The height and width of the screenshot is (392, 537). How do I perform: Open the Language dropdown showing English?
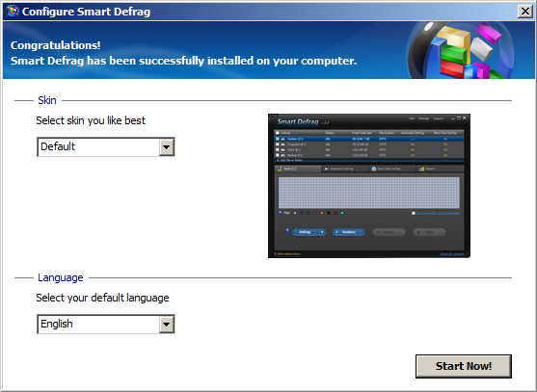(106, 324)
